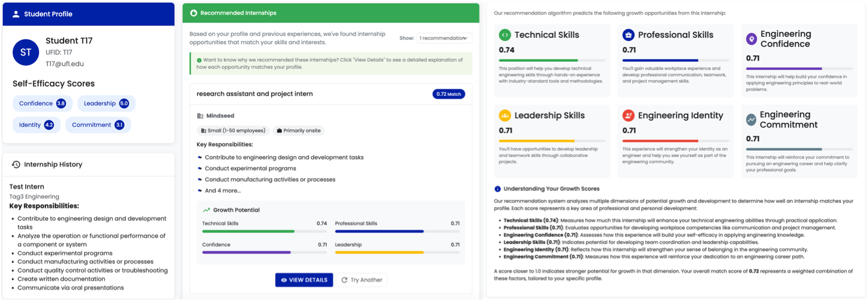Click the VIEW DETAILS button
Viewport: 868px width, 307px height.
304,280
